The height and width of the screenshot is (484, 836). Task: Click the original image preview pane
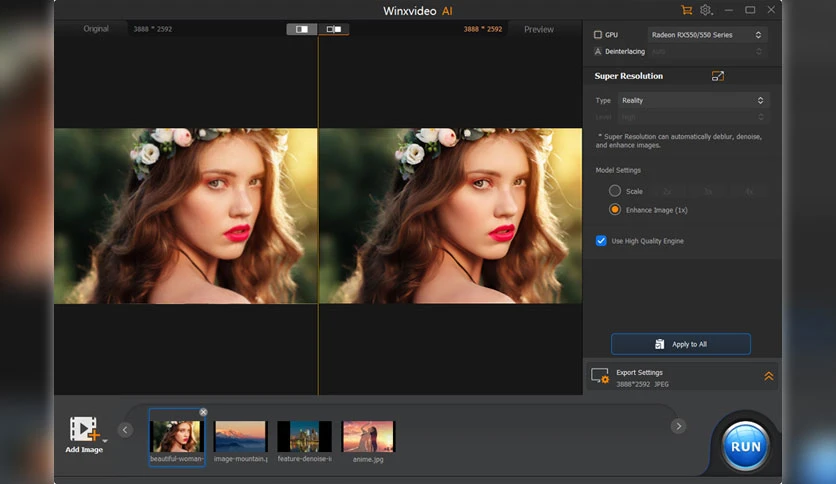[x=186, y=216]
